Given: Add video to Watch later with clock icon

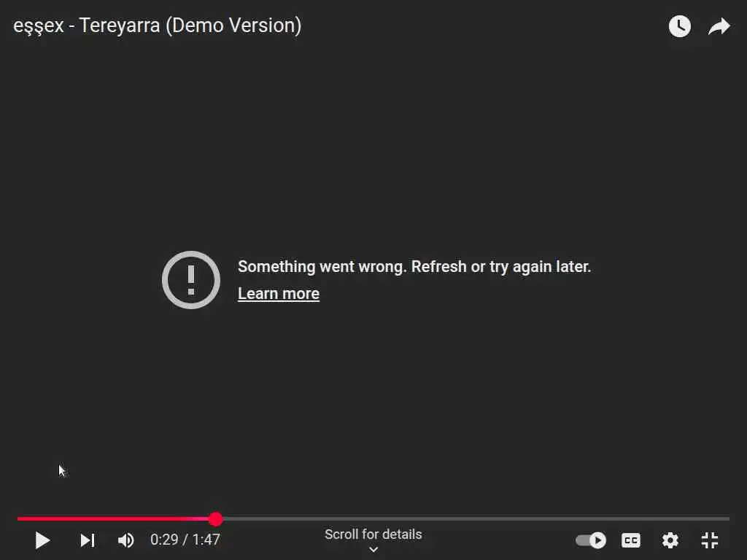Looking at the screenshot, I should (679, 26).
